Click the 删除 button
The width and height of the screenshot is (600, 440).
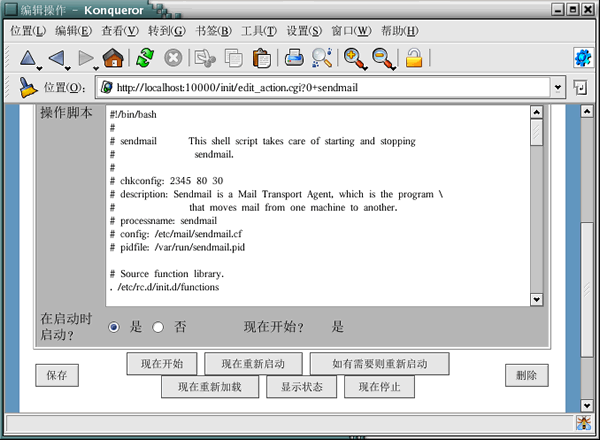tap(527, 375)
